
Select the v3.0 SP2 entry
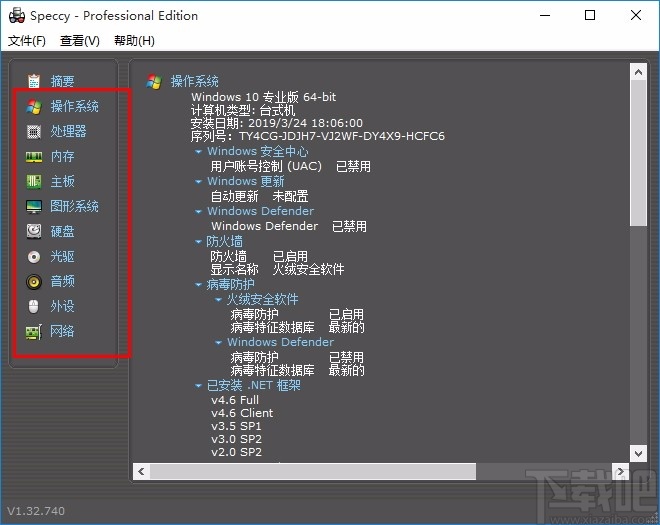coord(236,439)
